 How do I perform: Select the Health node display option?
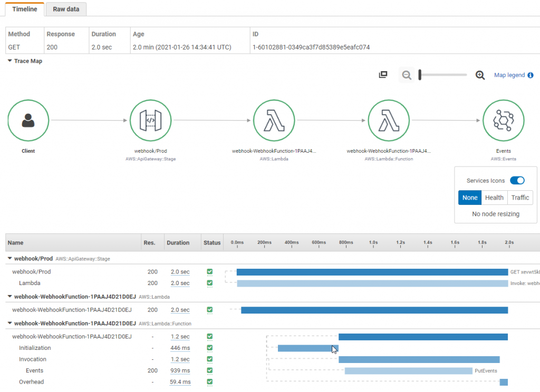[x=494, y=197]
